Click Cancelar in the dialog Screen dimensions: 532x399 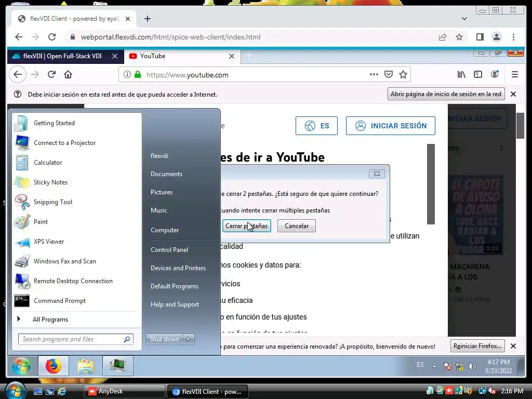pyautogui.click(x=297, y=226)
